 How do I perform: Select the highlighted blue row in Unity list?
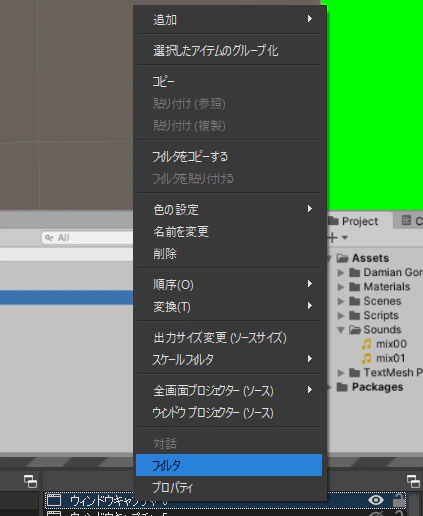(x=67, y=297)
